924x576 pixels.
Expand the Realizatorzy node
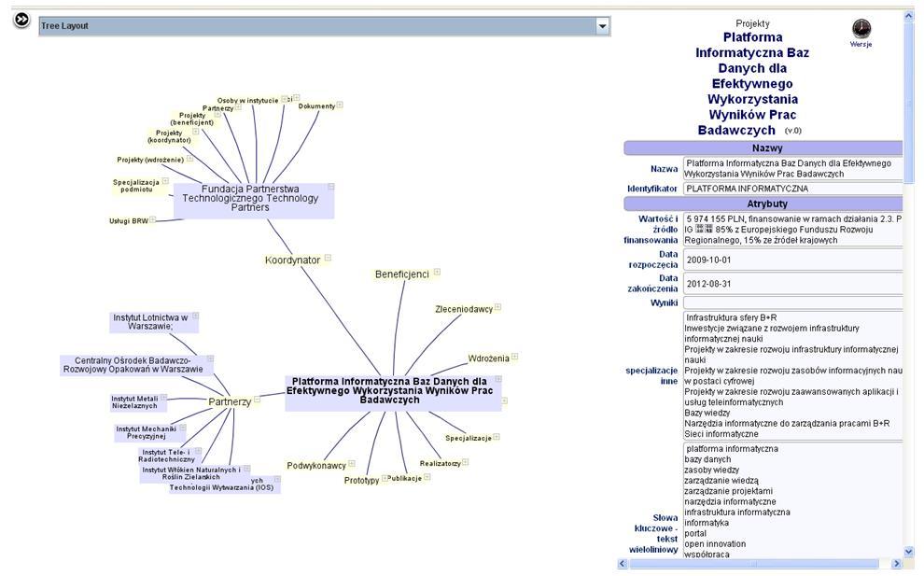coord(465,461)
